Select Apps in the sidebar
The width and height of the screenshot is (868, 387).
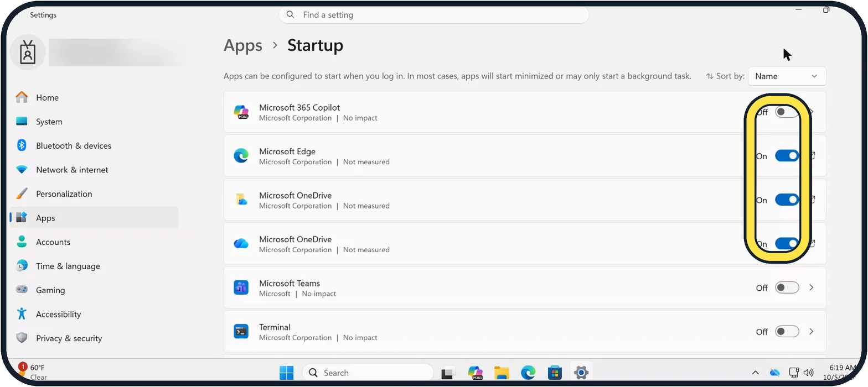(x=94, y=218)
